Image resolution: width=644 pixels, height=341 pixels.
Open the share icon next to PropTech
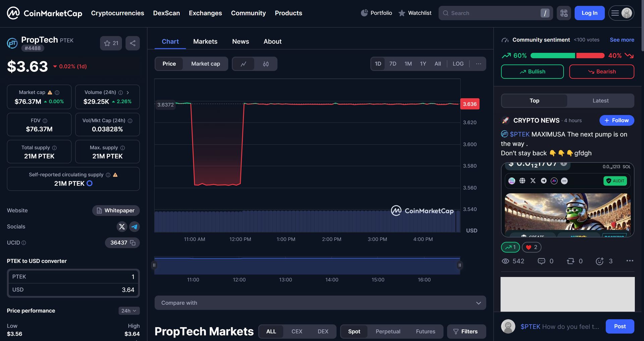132,43
